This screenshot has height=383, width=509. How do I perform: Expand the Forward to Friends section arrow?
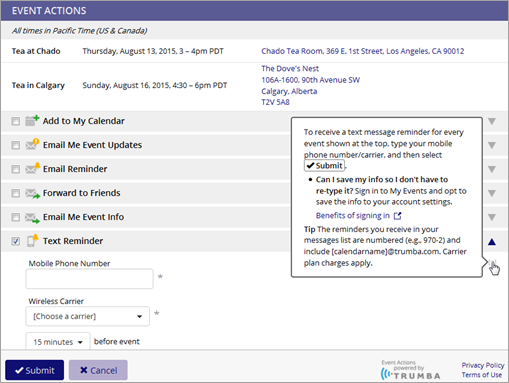point(492,193)
